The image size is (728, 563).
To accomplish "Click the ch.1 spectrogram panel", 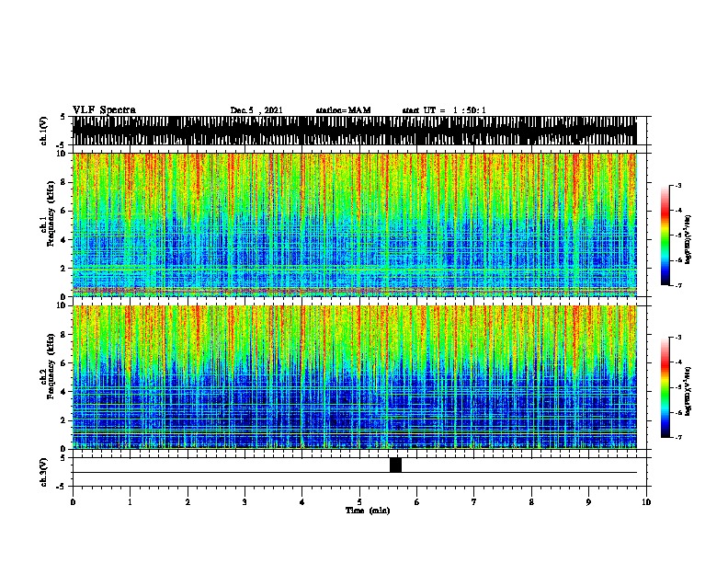I will coord(355,224).
